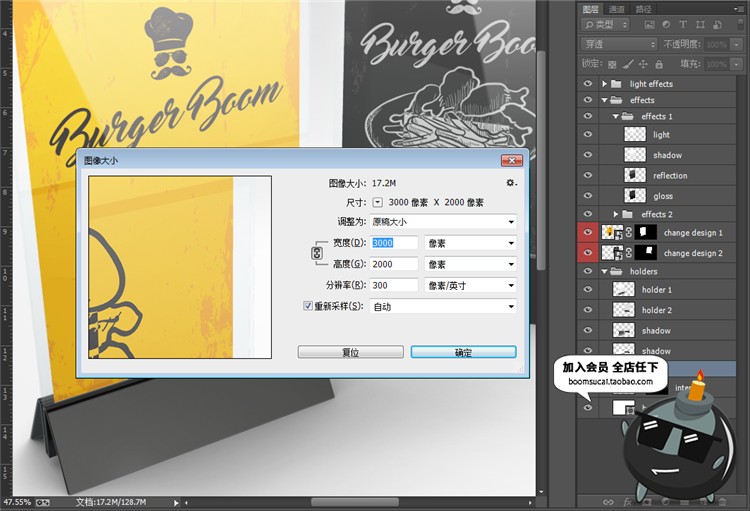Toggle the Resample (重新采样) checkbox
This screenshot has width=750, height=511.
(x=308, y=307)
